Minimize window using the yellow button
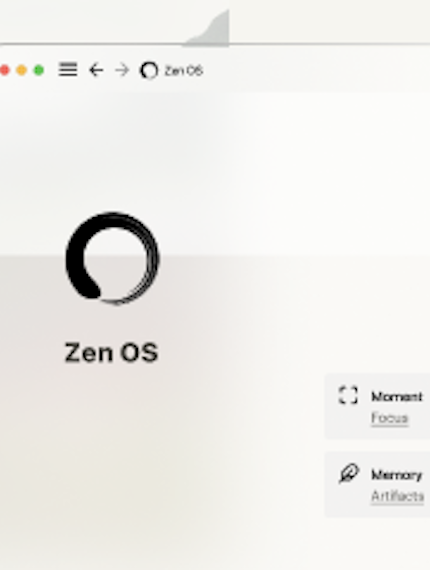Viewport: 430px width, 570px height. click(x=22, y=70)
